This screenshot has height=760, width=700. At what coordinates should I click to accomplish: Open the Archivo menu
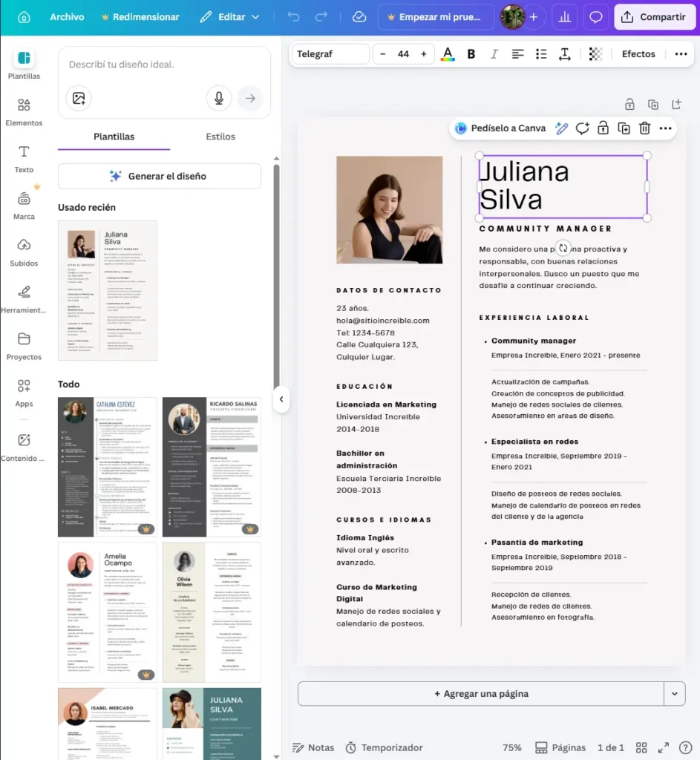tap(67, 17)
